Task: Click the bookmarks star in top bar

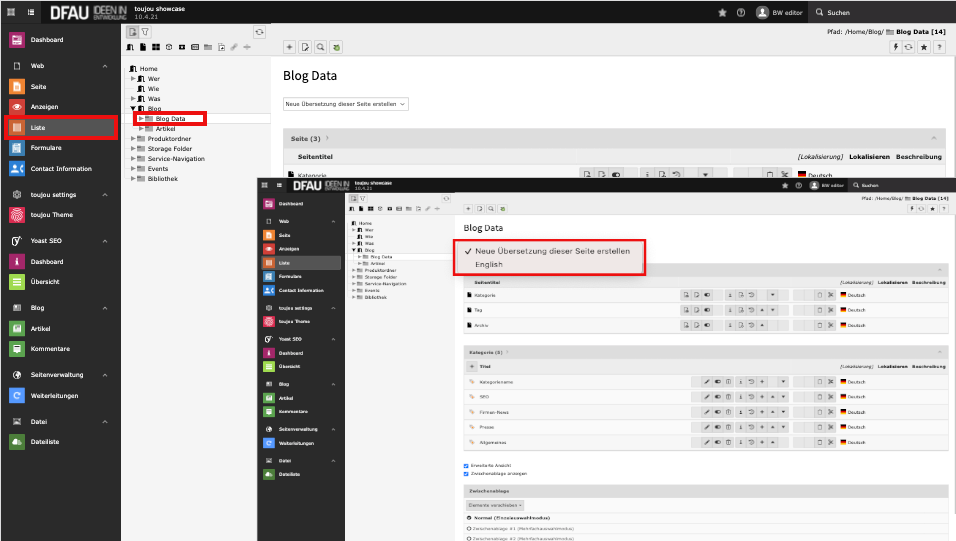Action: (x=722, y=12)
